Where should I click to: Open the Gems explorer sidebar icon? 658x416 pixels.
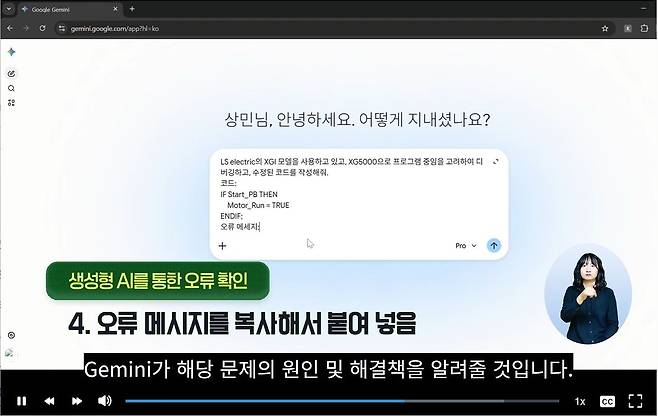click(x=11, y=103)
